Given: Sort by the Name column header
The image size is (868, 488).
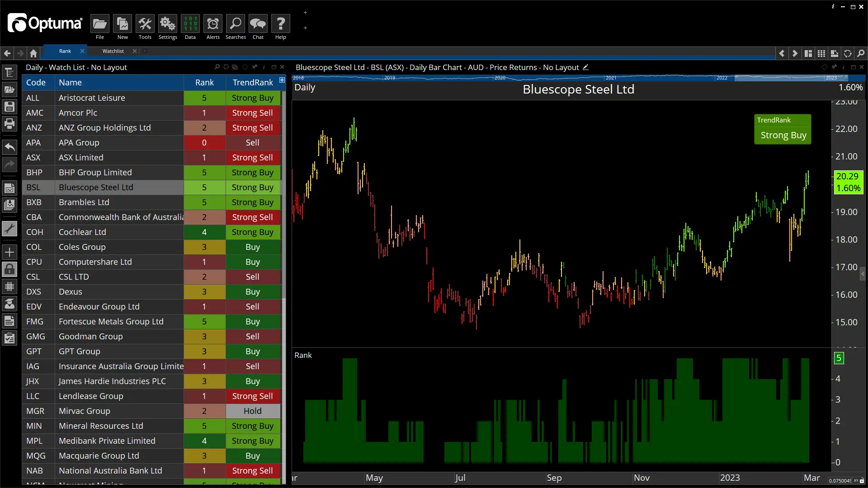Looking at the screenshot, I should pos(119,82).
